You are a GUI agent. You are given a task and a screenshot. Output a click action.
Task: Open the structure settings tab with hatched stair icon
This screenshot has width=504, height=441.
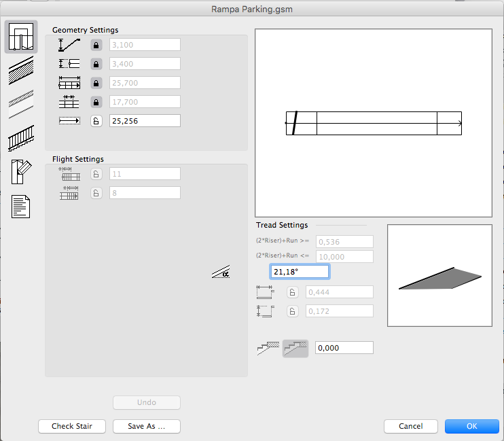(21, 71)
